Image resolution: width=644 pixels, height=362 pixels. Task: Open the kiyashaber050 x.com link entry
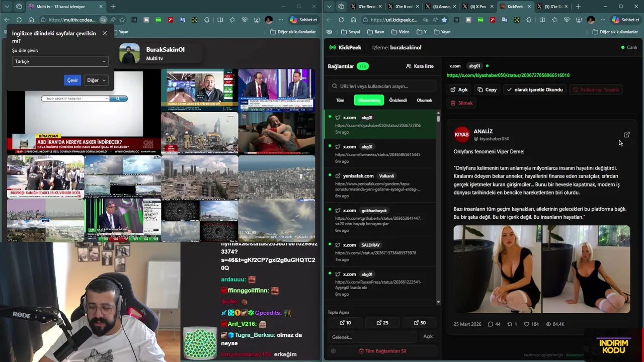tap(380, 125)
